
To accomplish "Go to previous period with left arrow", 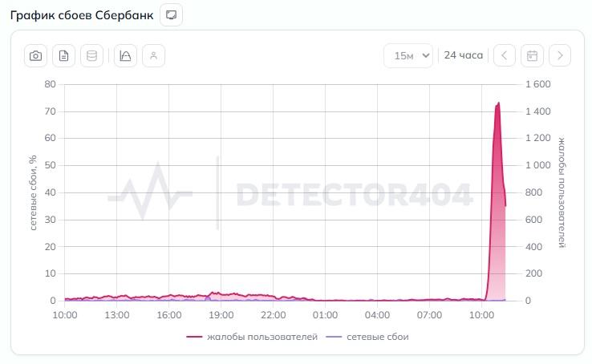I will click(x=504, y=55).
